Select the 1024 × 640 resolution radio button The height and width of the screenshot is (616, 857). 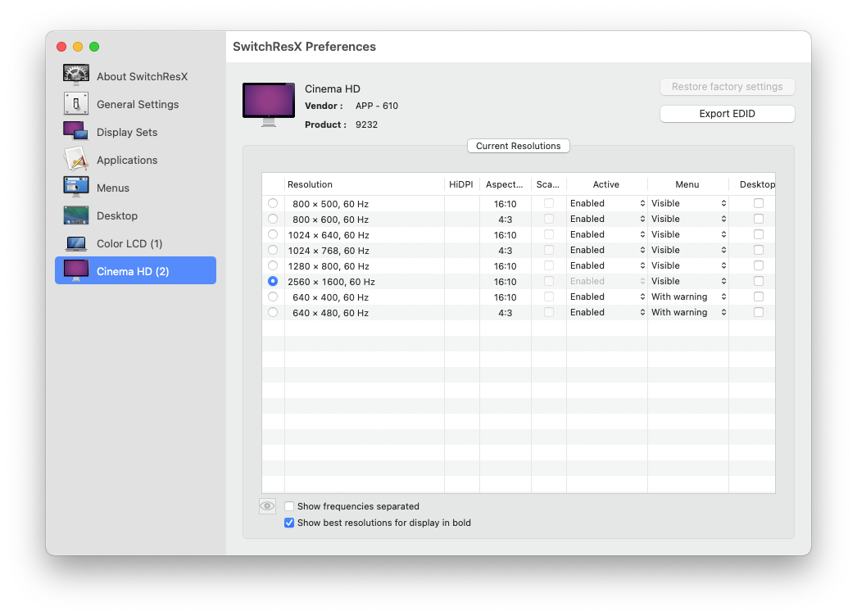pos(273,234)
